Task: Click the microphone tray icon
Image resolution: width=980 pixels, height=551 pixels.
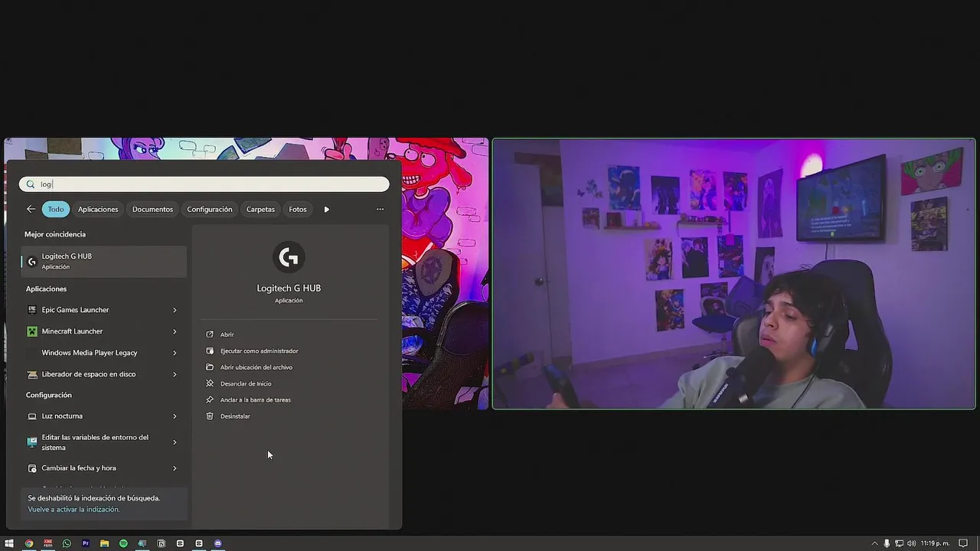Action: 887,543
